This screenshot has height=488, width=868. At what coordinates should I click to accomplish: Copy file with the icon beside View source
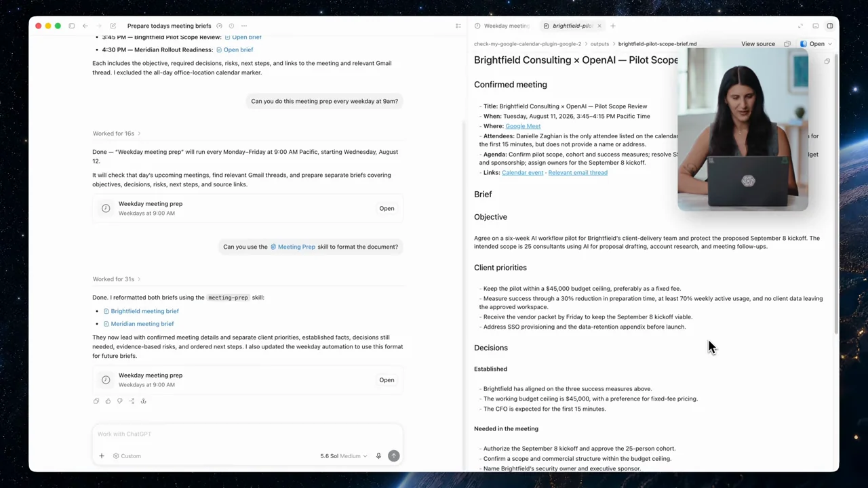pos(787,44)
